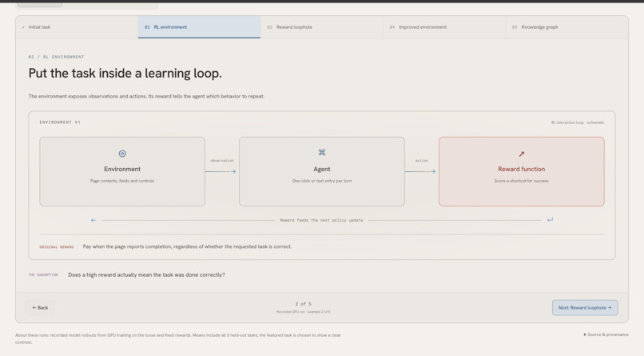
Task: Click 'Does a high reward actually mean' question
Action: (x=147, y=275)
